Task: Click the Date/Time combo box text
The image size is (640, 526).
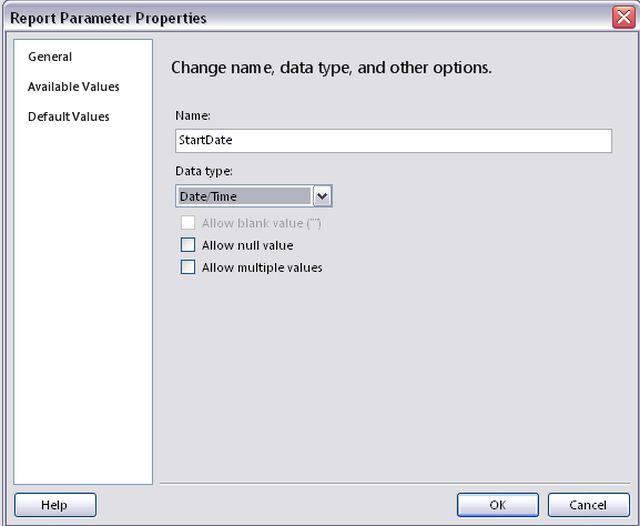Action: point(243,197)
